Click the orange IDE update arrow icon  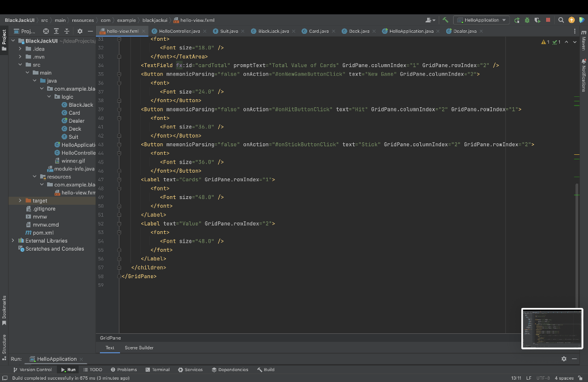click(571, 20)
